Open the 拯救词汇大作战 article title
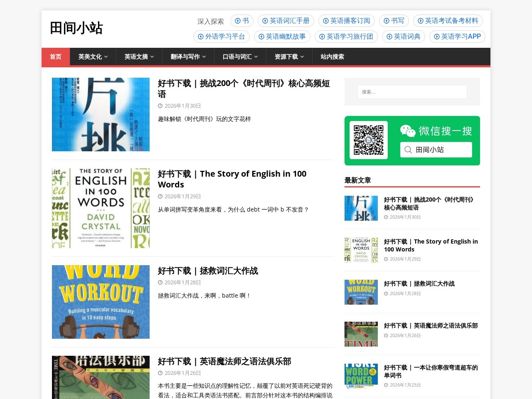532x399 pixels. (208, 271)
